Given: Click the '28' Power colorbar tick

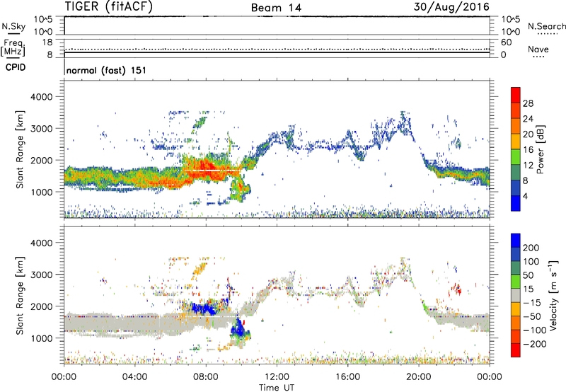Looking at the screenshot, I should point(528,103).
